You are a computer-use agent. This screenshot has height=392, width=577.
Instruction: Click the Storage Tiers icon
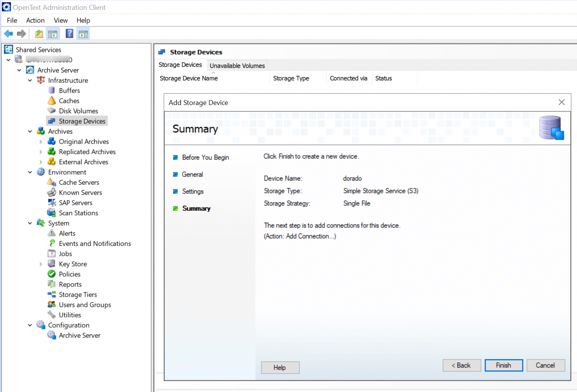click(52, 294)
